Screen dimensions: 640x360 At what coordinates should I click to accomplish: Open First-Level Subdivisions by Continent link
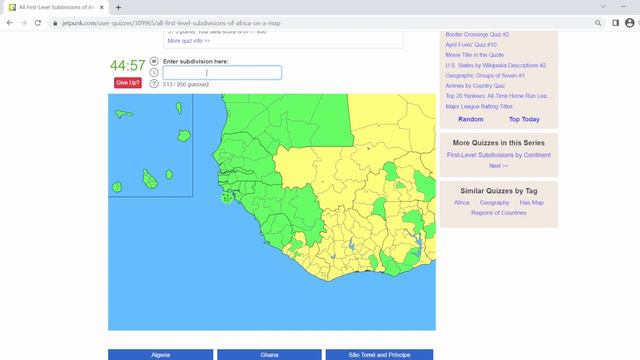(499, 155)
